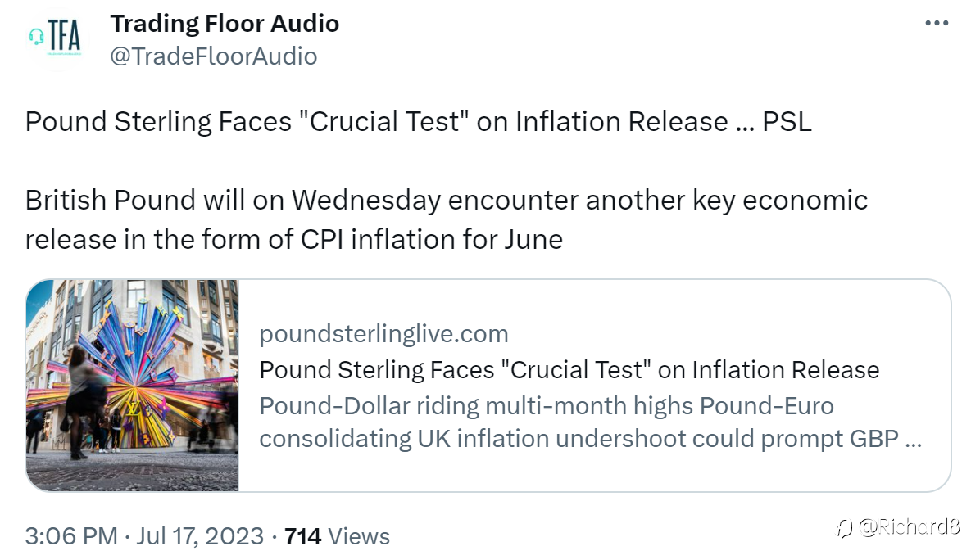Click the Views label beside 714
Screen dimensions: 971x560
tap(359, 536)
